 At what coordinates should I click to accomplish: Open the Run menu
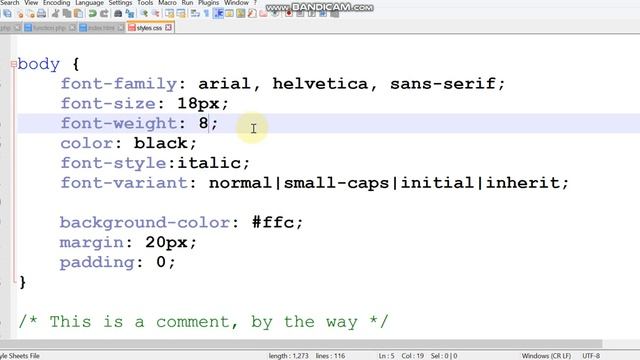(x=187, y=3)
